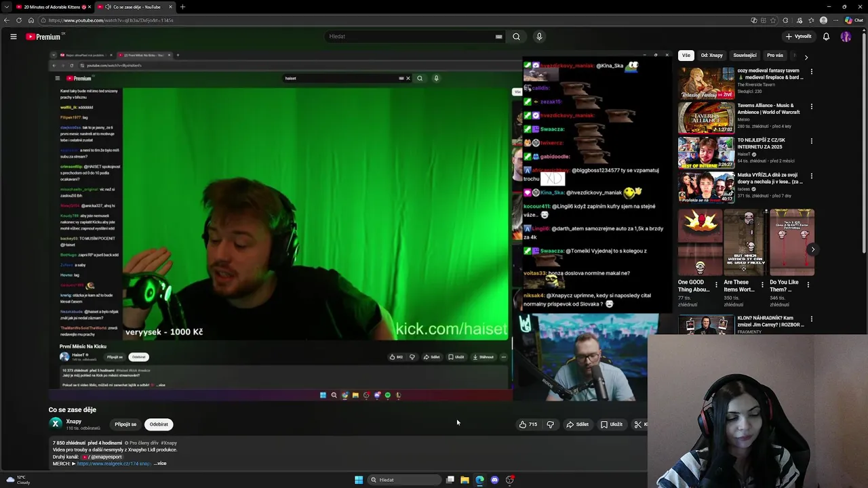Share the video via Sdílet
Screen dimensions: 868x488
(x=577, y=424)
